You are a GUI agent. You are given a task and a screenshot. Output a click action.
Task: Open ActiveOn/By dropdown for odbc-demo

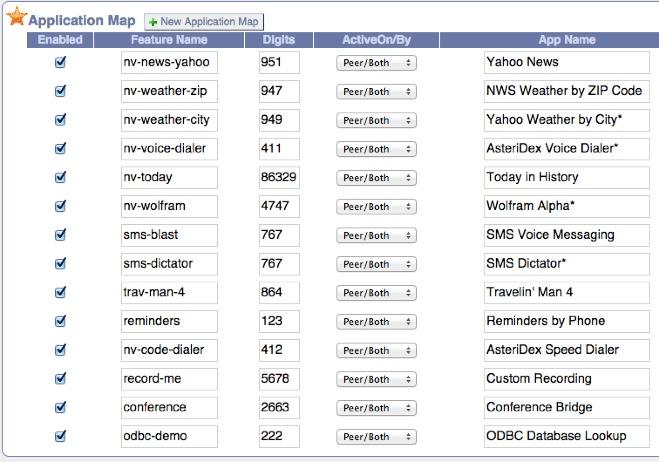376,437
